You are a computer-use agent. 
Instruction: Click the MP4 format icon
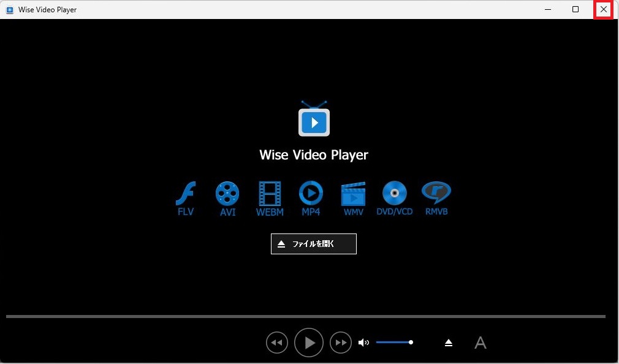click(311, 194)
